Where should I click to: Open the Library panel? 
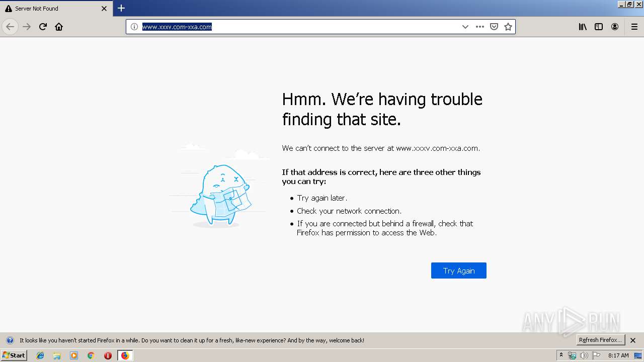click(x=583, y=27)
